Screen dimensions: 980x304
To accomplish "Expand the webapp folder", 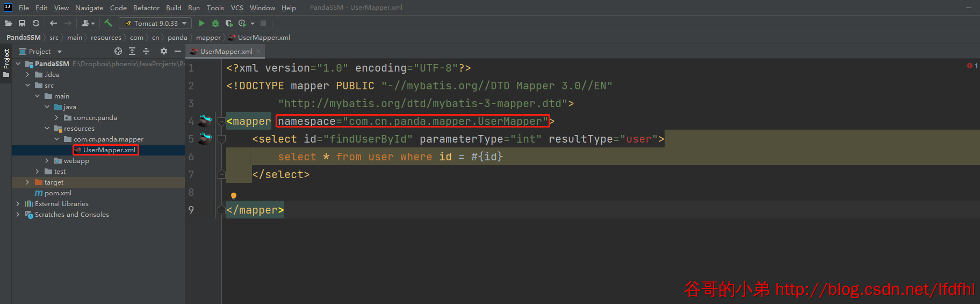I will [47, 160].
